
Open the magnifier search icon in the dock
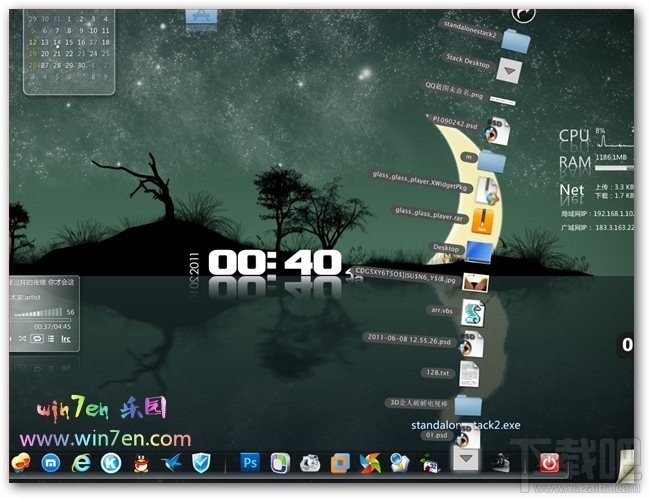(x=399, y=463)
